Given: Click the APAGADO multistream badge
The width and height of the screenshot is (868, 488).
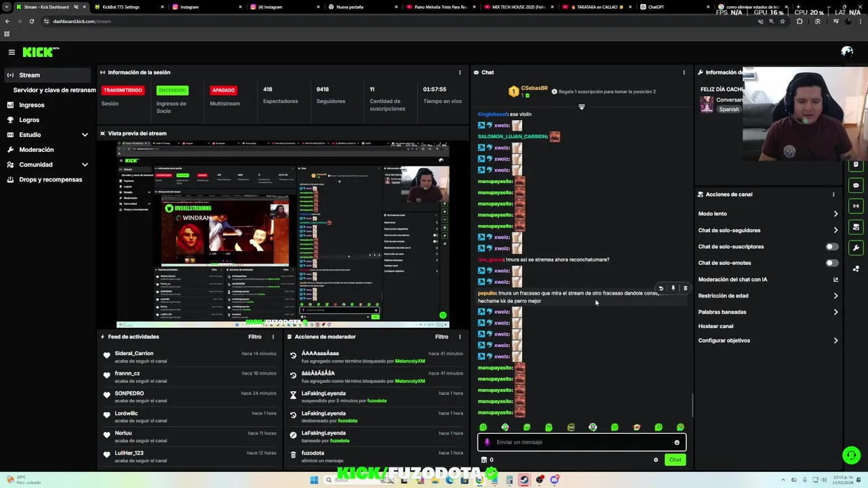Looking at the screenshot, I should (223, 90).
